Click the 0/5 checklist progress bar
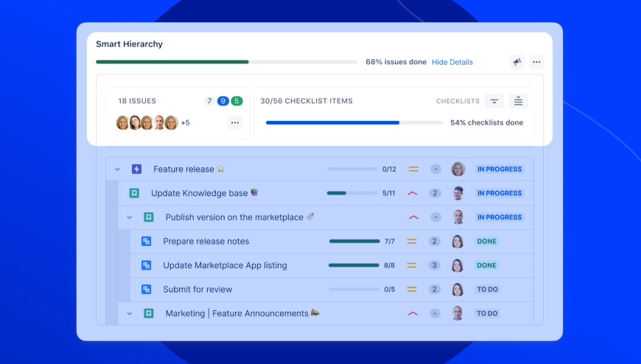This screenshot has height=364, width=641. (354, 290)
